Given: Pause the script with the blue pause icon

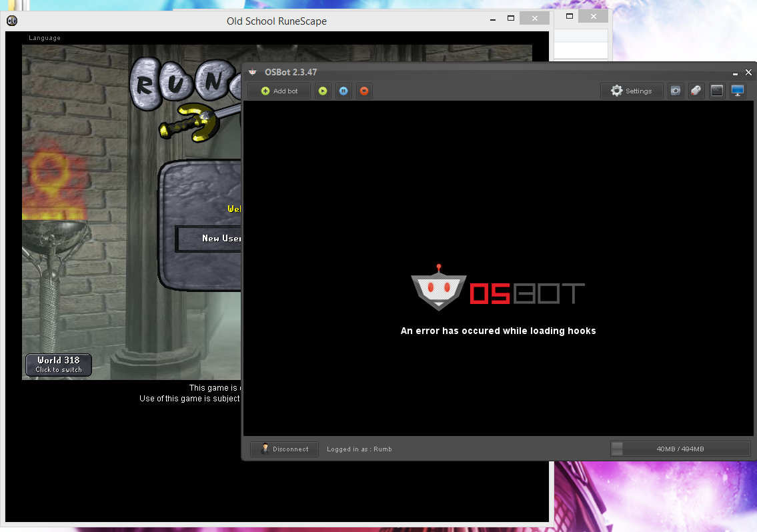Looking at the screenshot, I should tap(343, 91).
